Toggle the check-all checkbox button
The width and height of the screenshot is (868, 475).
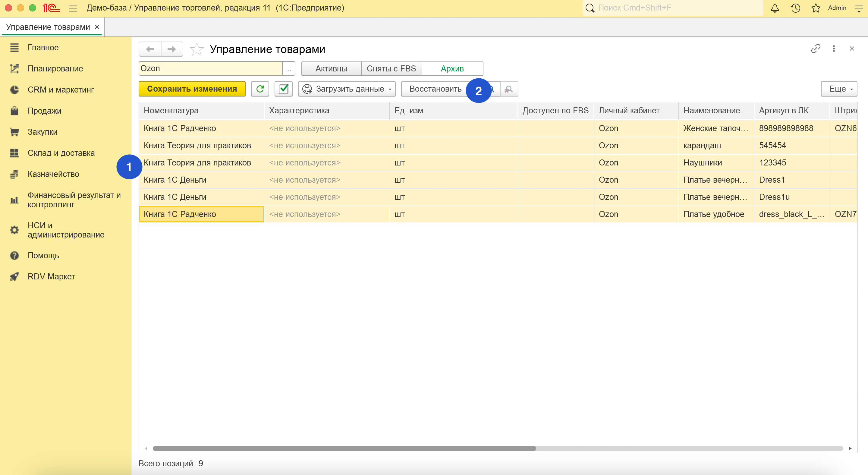coord(283,89)
